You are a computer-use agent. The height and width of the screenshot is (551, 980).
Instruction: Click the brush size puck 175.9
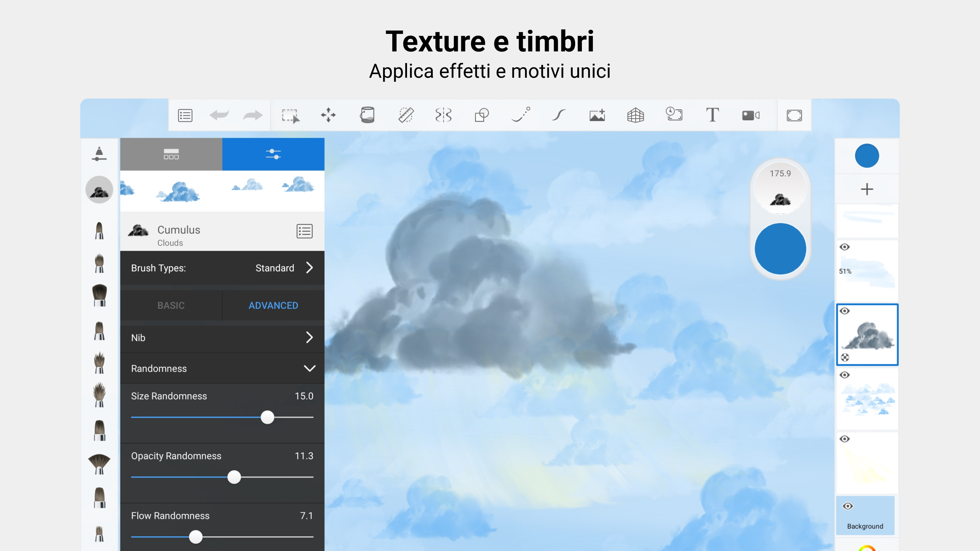click(x=780, y=188)
